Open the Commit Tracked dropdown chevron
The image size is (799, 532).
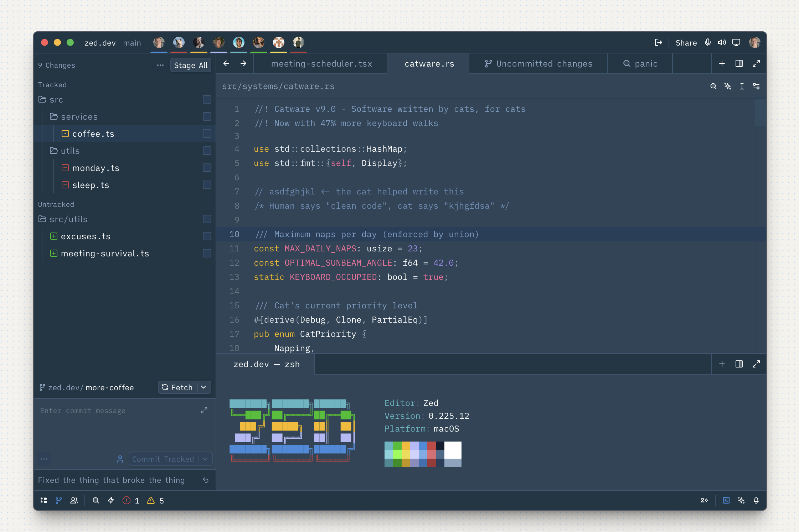click(205, 459)
